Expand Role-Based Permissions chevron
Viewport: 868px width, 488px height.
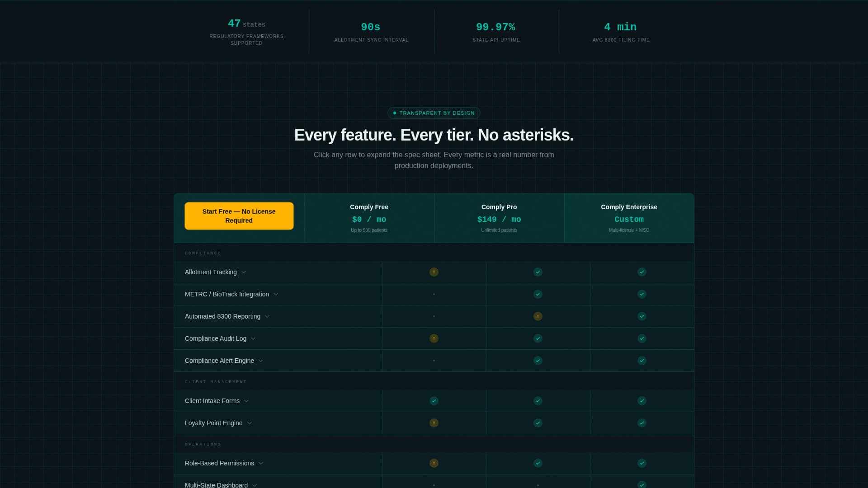[261, 463]
